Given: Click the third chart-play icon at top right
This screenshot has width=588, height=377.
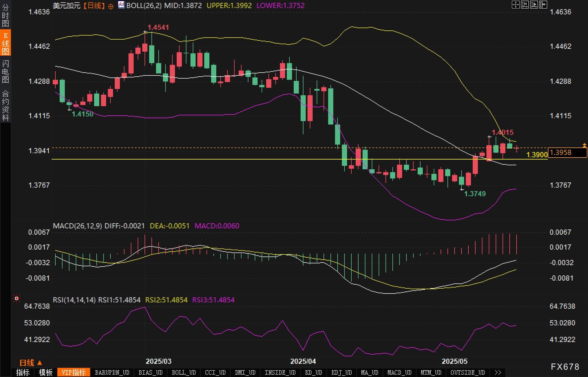Looking at the screenshot, I should coord(534,5).
